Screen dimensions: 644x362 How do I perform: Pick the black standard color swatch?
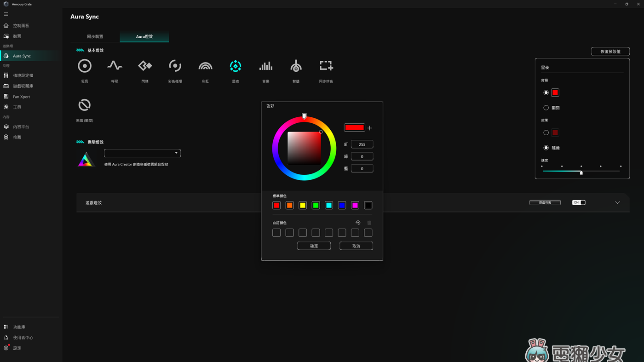point(368,206)
